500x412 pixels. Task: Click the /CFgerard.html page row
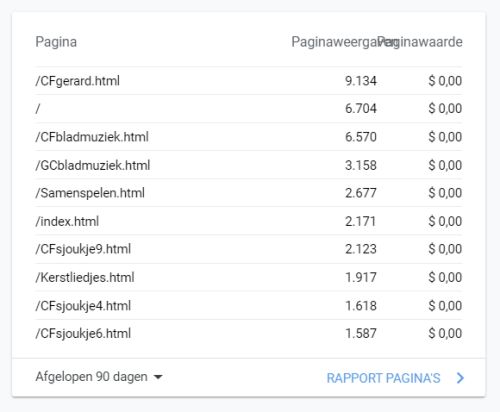click(249, 81)
